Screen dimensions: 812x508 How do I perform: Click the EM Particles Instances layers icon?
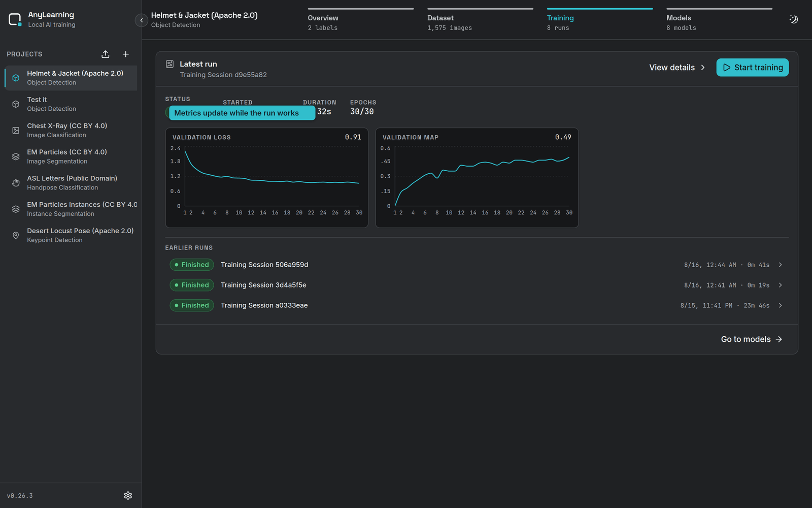[x=16, y=209]
